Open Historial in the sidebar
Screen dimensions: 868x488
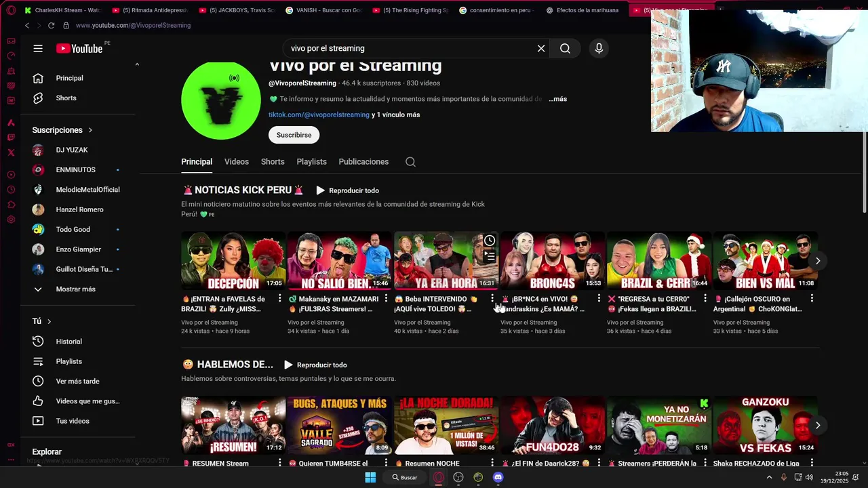(79, 342)
